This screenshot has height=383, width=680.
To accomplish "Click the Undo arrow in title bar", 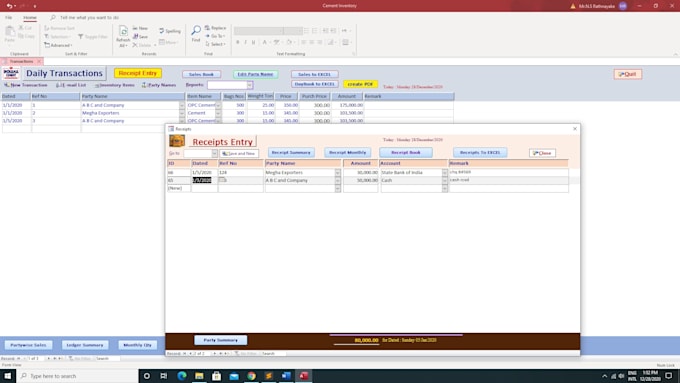I will [x=9, y=6].
